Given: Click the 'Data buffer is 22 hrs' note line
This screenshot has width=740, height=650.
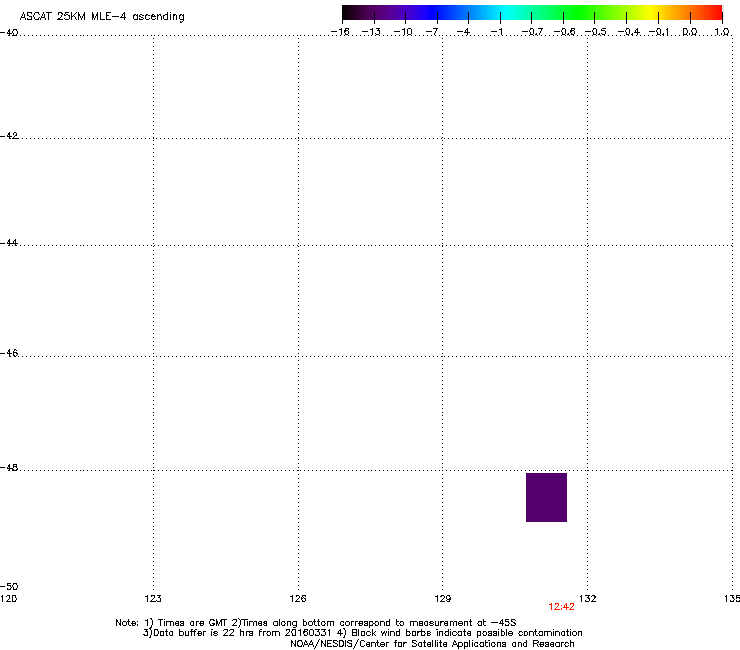Looking at the screenshot, I should tap(362, 633).
